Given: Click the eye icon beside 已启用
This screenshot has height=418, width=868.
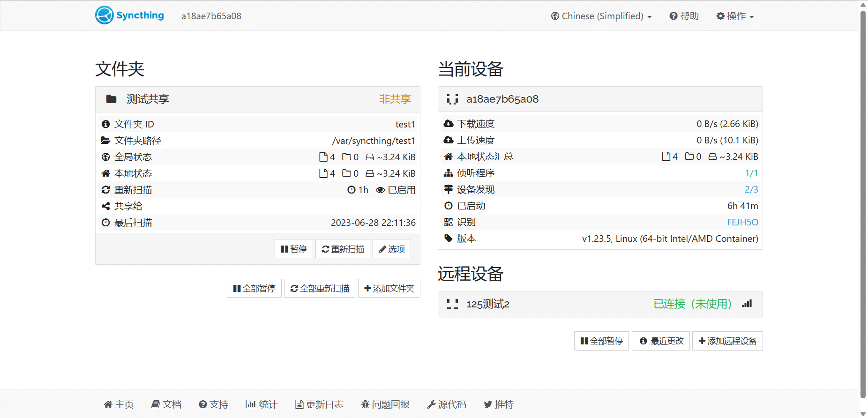Looking at the screenshot, I should coord(381,190).
